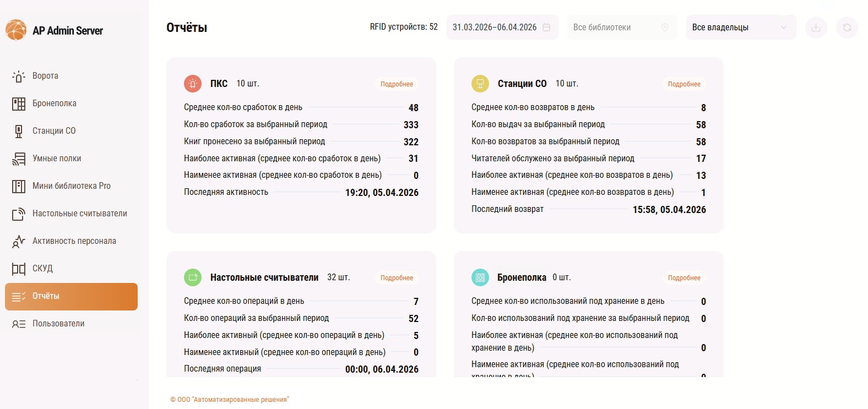Click the calendar icon in date field
This screenshot has height=409, width=868.
546,28
